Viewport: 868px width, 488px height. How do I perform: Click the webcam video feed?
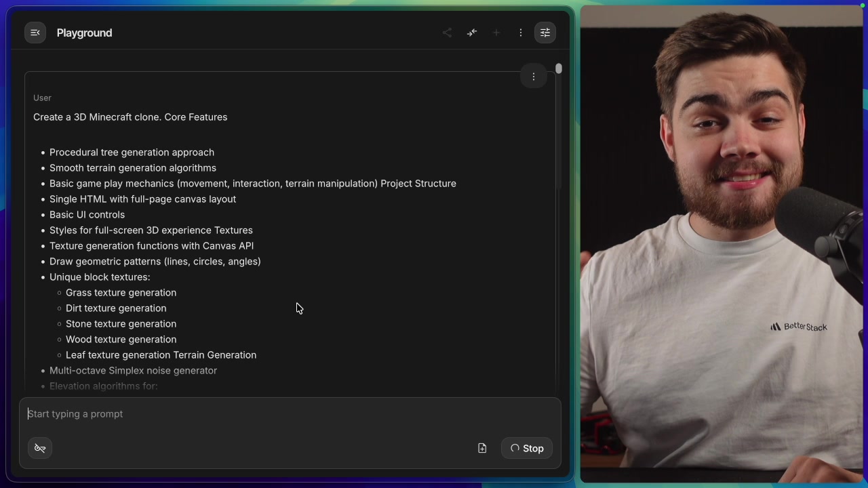722,244
